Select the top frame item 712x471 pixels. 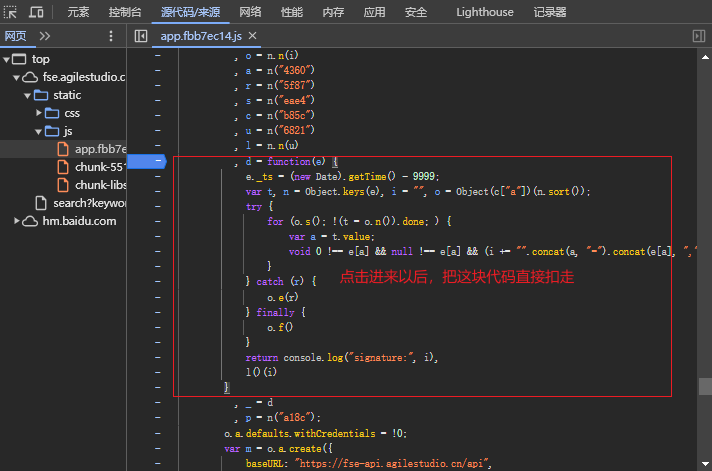coord(40,59)
